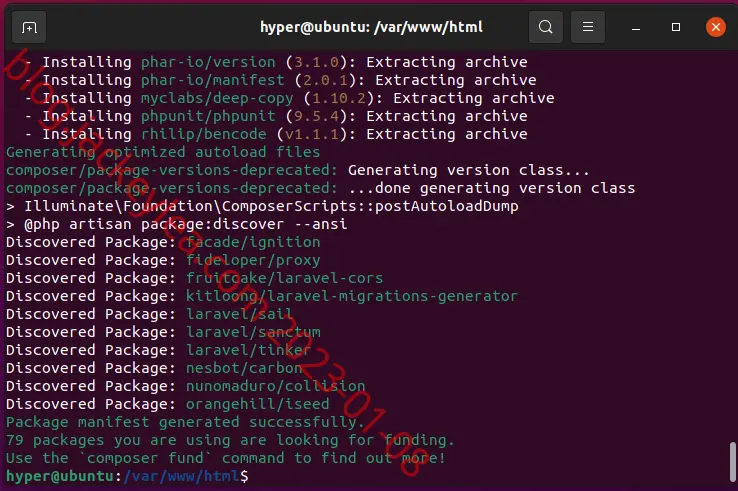Click the laravel/sanctum package entry
The image size is (738, 491).
253,332
